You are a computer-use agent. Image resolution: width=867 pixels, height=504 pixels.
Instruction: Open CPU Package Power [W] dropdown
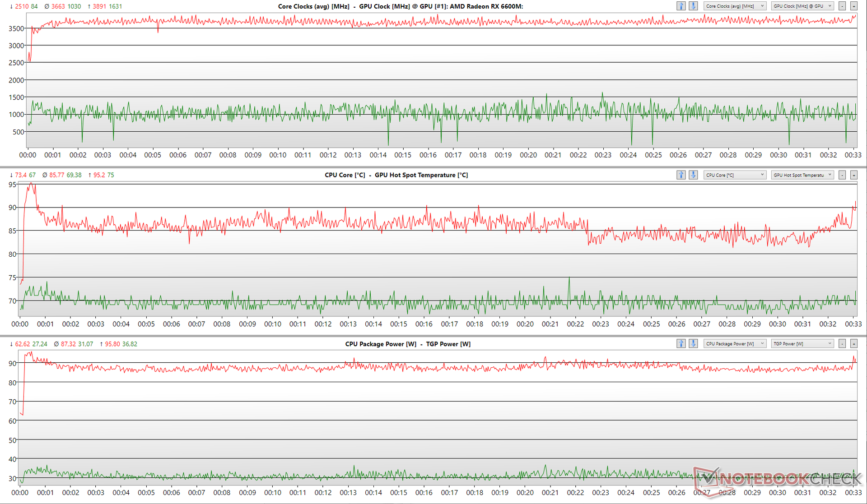coord(735,344)
